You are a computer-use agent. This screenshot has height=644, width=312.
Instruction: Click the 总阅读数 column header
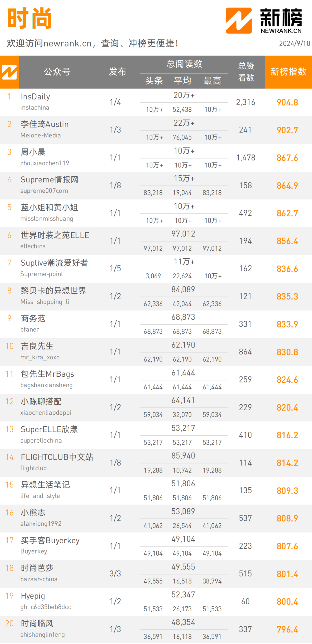(184, 64)
